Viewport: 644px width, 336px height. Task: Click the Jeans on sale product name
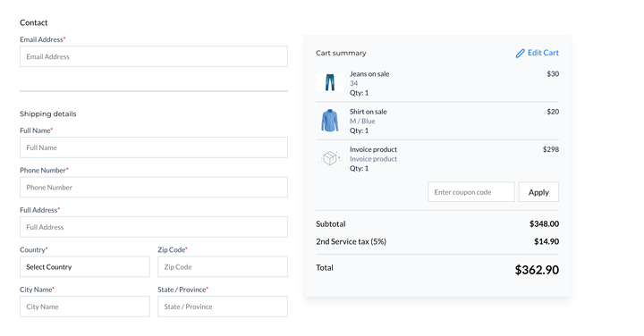369,74
